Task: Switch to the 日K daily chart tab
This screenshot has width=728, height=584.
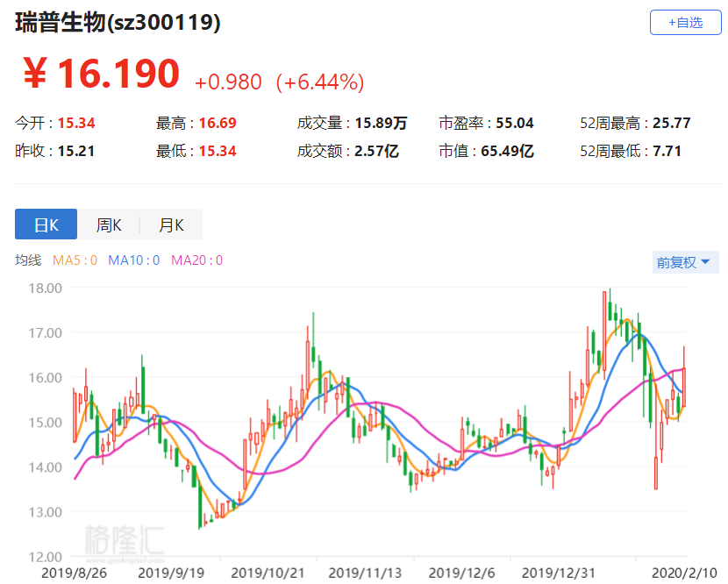Action: pos(46,224)
